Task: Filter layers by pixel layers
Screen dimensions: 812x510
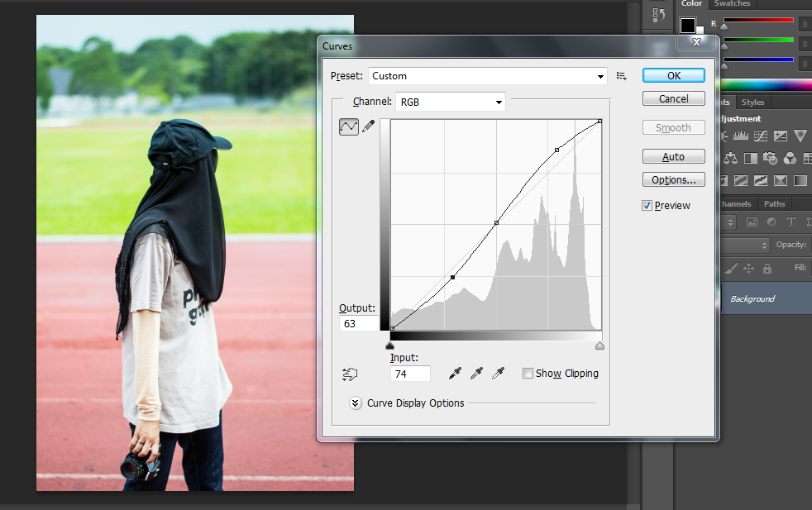Action: click(752, 222)
